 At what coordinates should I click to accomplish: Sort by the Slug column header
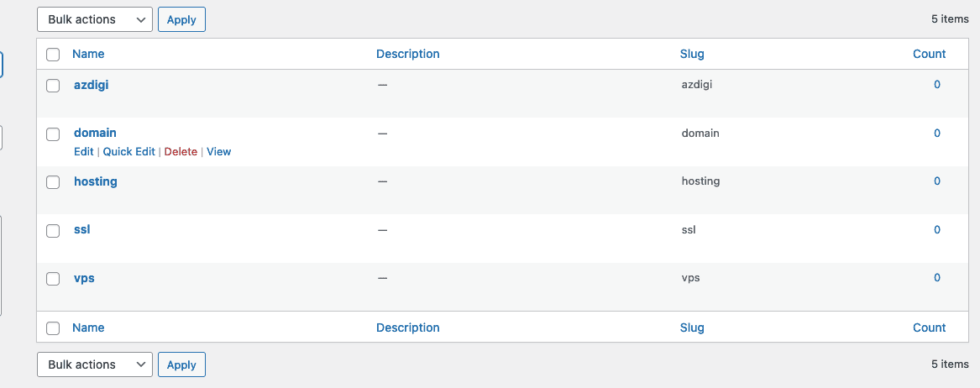tap(692, 54)
